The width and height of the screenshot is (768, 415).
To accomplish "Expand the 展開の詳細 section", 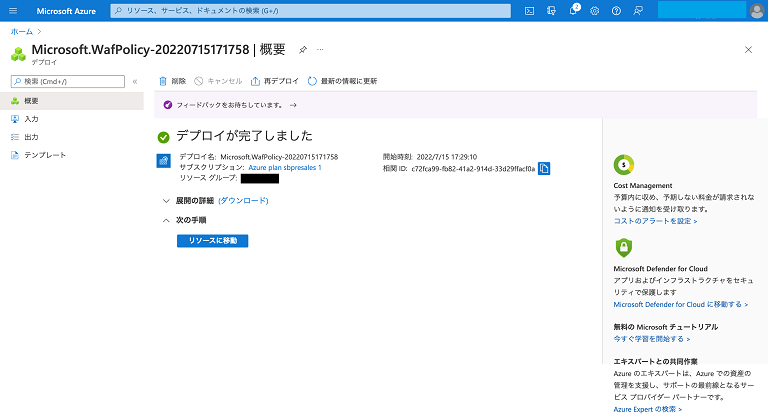I will (166, 200).
